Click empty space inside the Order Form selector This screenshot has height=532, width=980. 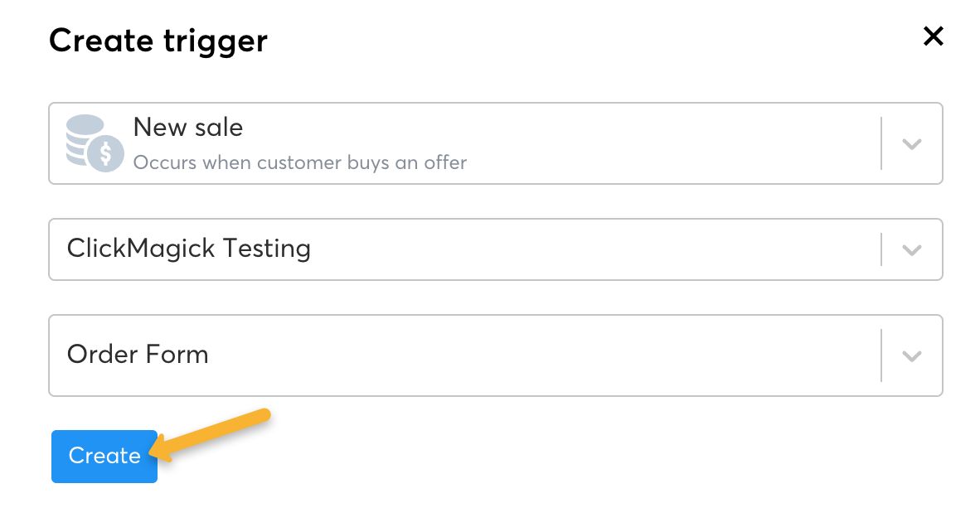[539, 355]
